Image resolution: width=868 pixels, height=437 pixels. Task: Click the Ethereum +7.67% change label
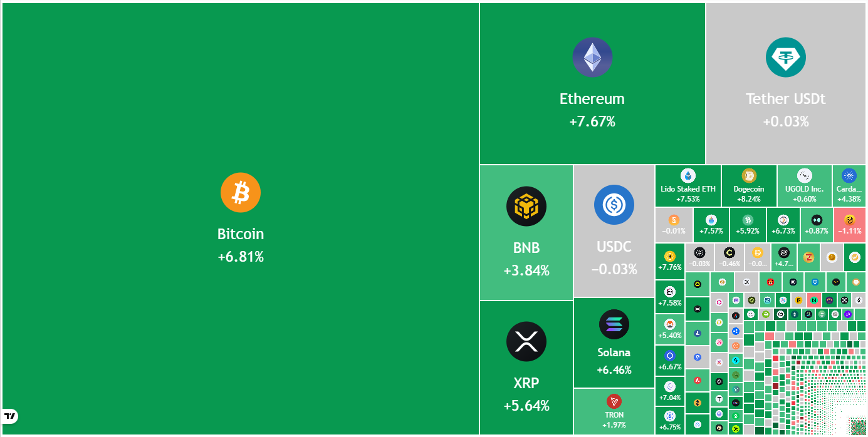pyautogui.click(x=592, y=121)
